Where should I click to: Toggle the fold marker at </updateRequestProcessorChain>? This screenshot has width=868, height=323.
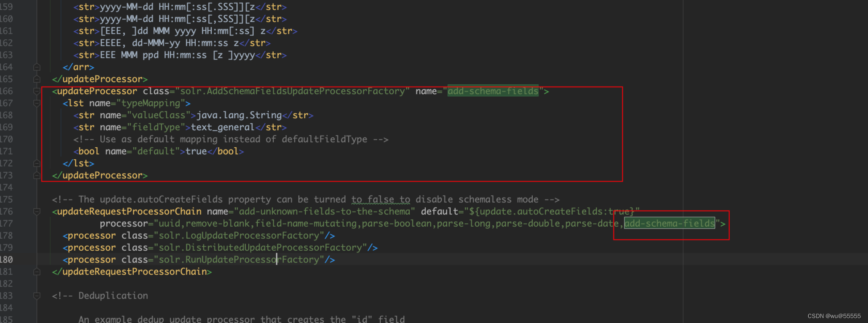(37, 272)
